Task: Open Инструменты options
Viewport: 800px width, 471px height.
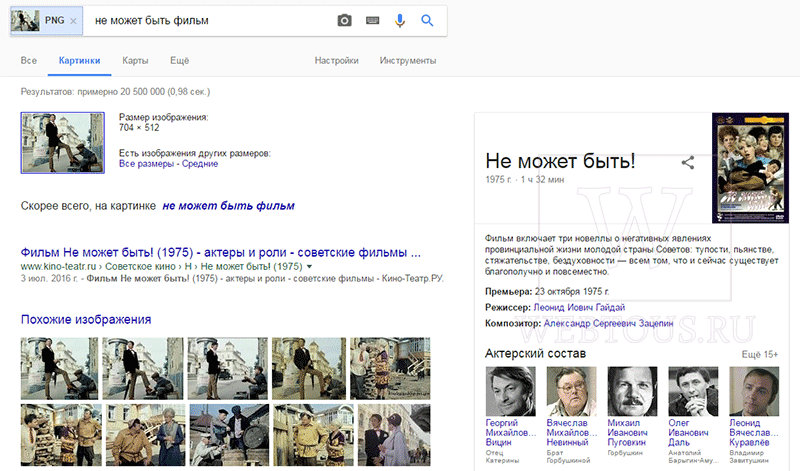Action: pos(408,60)
